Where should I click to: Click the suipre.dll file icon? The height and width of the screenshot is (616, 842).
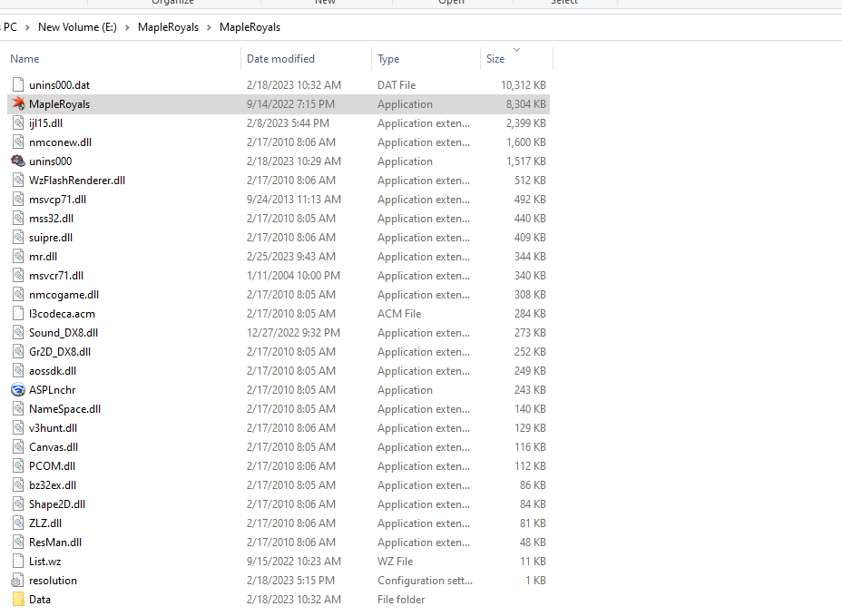click(18, 238)
